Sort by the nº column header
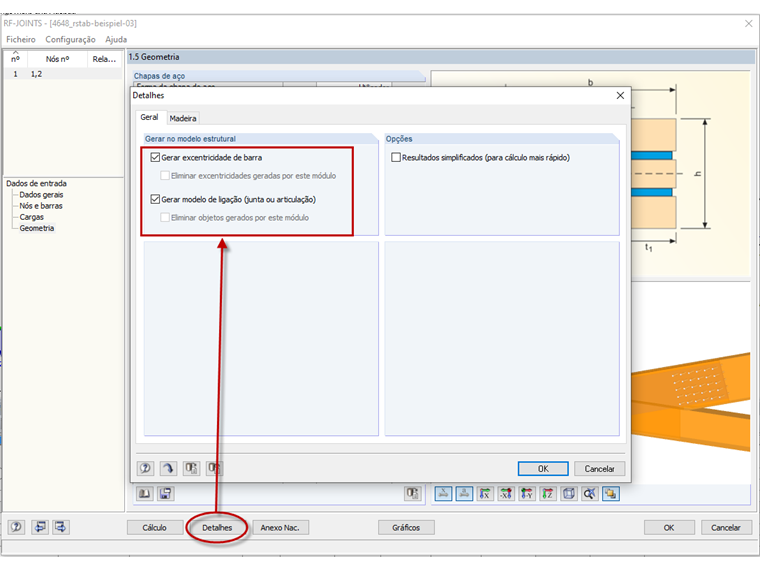Screen dimensions: 760x570 tap(16, 59)
